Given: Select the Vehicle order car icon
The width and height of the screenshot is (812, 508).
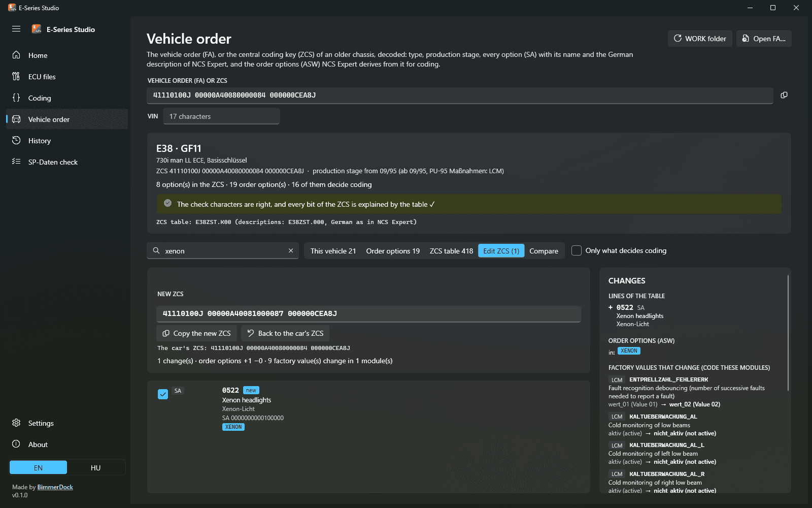Looking at the screenshot, I should (x=16, y=119).
